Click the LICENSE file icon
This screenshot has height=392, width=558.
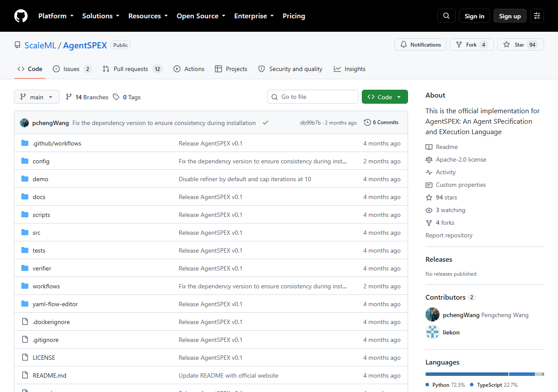pos(25,357)
